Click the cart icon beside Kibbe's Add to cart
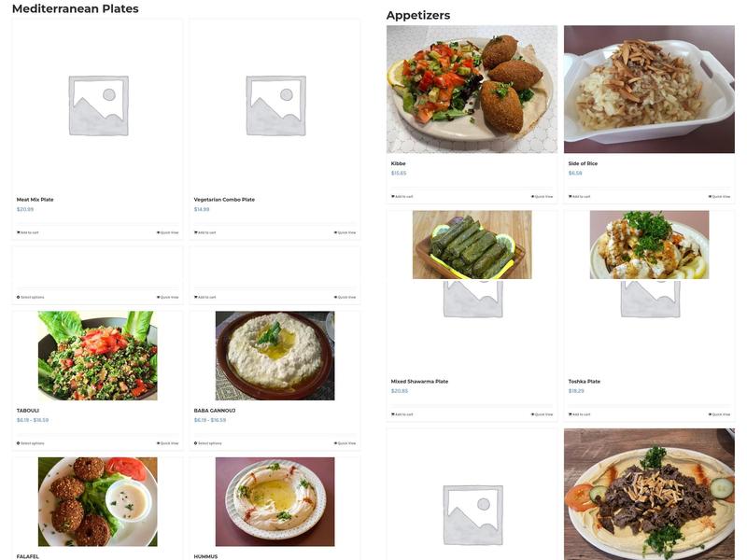 tap(391, 196)
